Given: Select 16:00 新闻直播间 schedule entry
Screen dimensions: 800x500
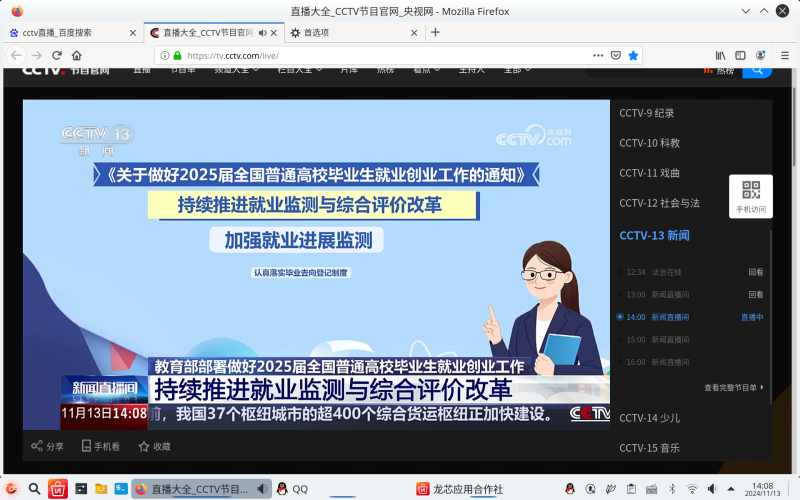Looking at the screenshot, I should tap(658, 362).
